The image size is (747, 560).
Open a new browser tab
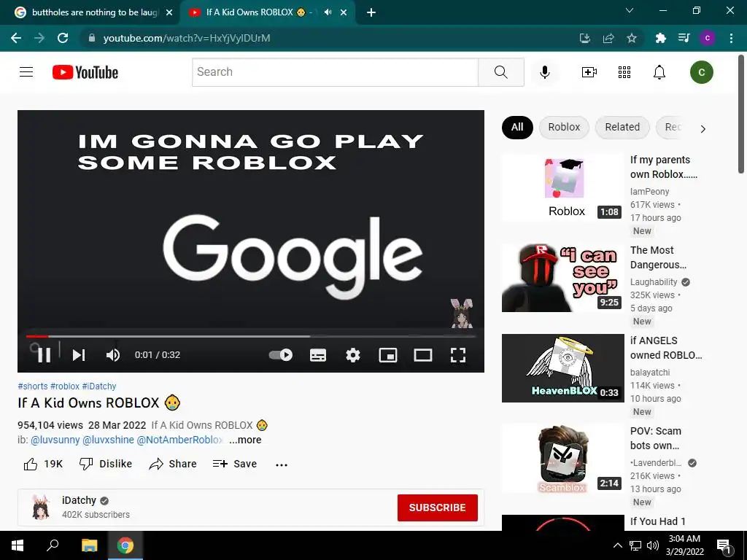pyautogui.click(x=371, y=12)
